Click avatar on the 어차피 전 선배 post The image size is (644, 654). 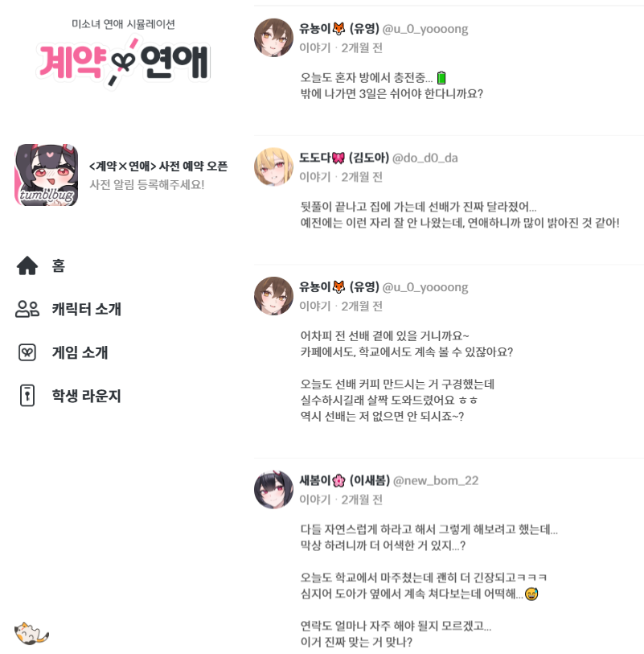(x=273, y=296)
